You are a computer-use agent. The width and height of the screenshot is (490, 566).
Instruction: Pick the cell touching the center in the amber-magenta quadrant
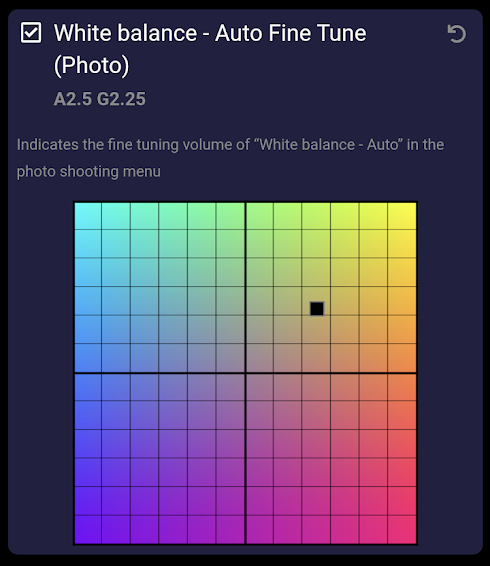[x=259, y=387]
